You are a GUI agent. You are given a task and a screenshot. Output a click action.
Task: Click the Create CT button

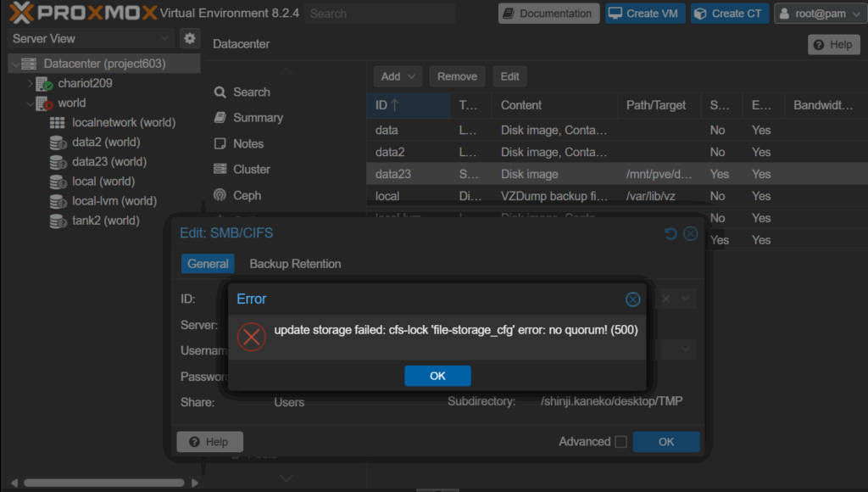[x=730, y=14]
